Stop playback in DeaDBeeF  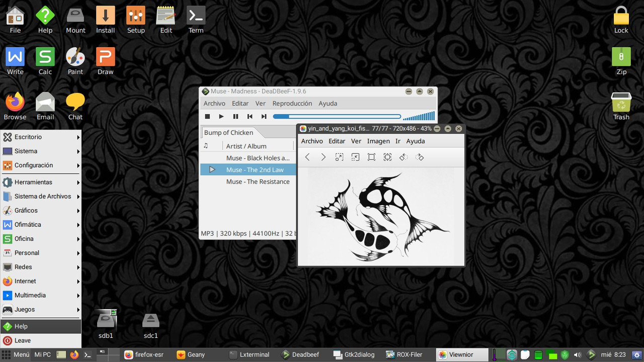pos(207,117)
